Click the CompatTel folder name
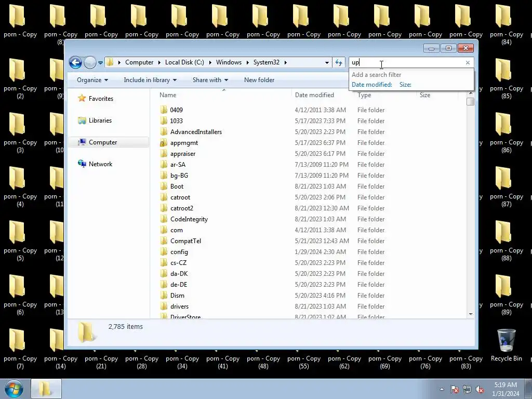 click(185, 241)
